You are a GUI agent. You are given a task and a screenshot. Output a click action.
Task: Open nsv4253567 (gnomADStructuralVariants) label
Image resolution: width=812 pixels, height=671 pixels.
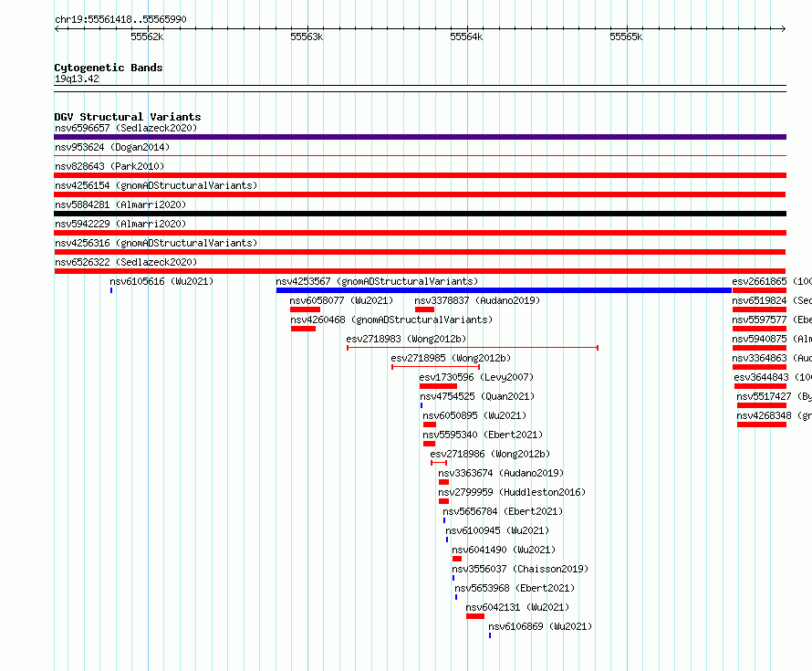(377, 281)
